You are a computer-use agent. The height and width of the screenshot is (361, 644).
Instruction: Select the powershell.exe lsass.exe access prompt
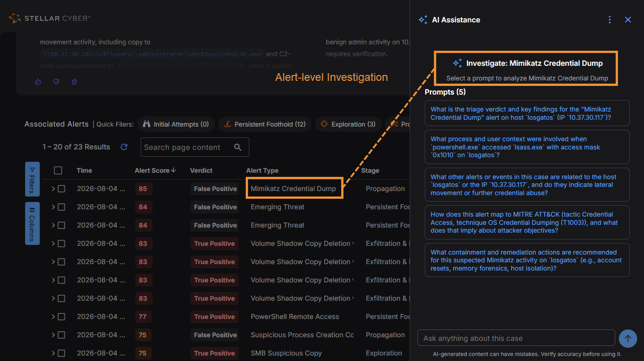point(527,147)
